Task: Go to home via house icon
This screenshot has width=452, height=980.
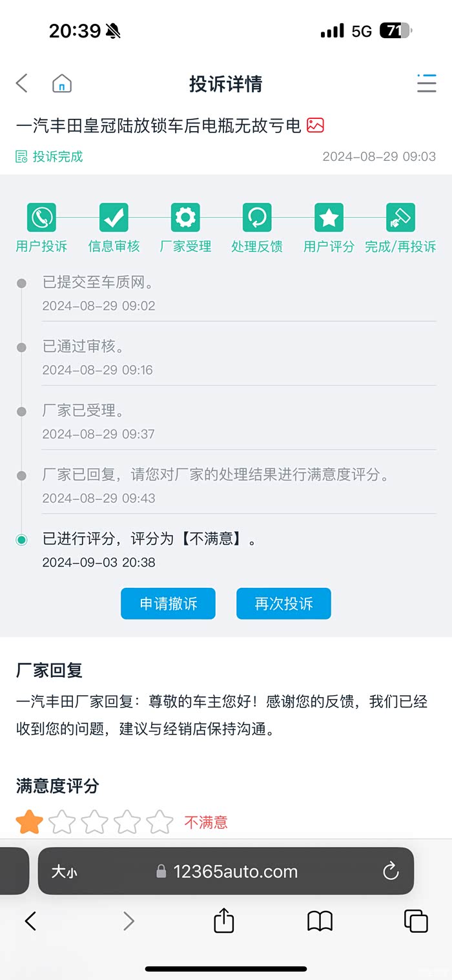Action: click(62, 83)
